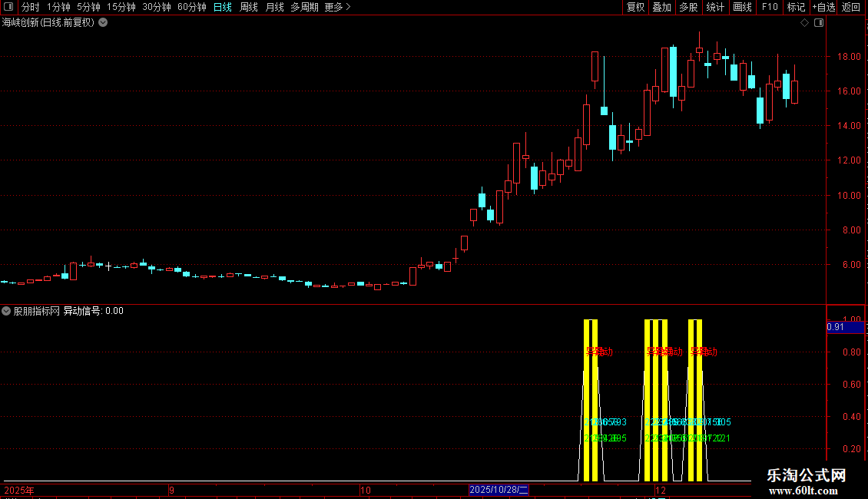The image size is (868, 499).
Task: Click the 12.00 price axis label
Action: click(x=849, y=160)
